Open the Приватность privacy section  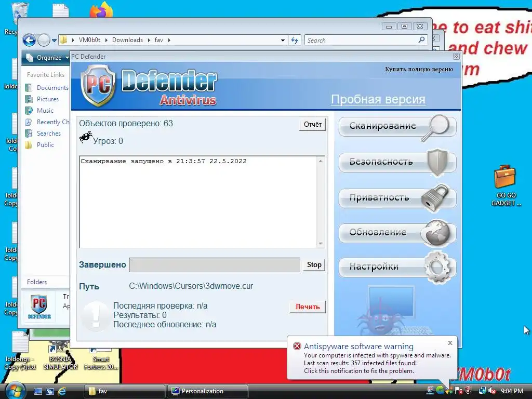[397, 198]
